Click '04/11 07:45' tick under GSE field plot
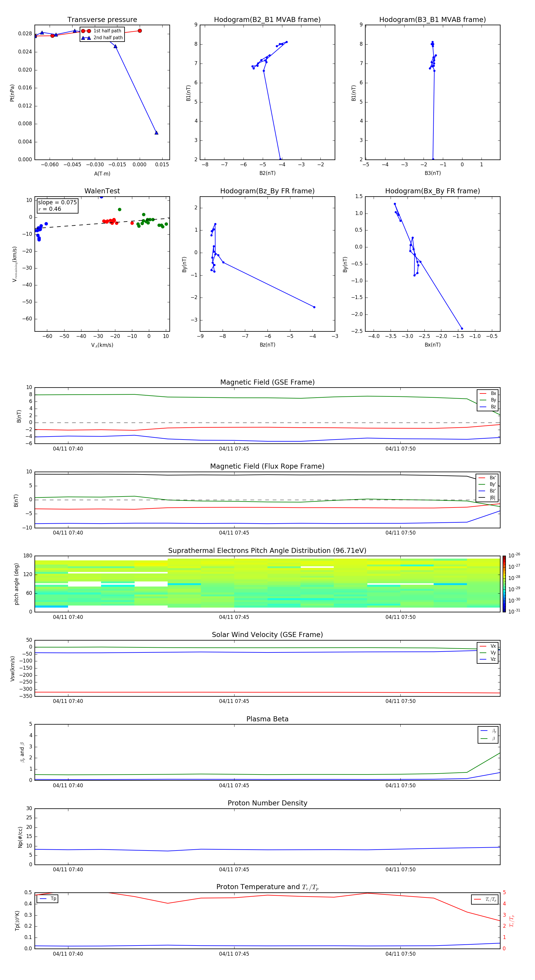The width and height of the screenshot is (535, 980). pyautogui.click(x=234, y=449)
